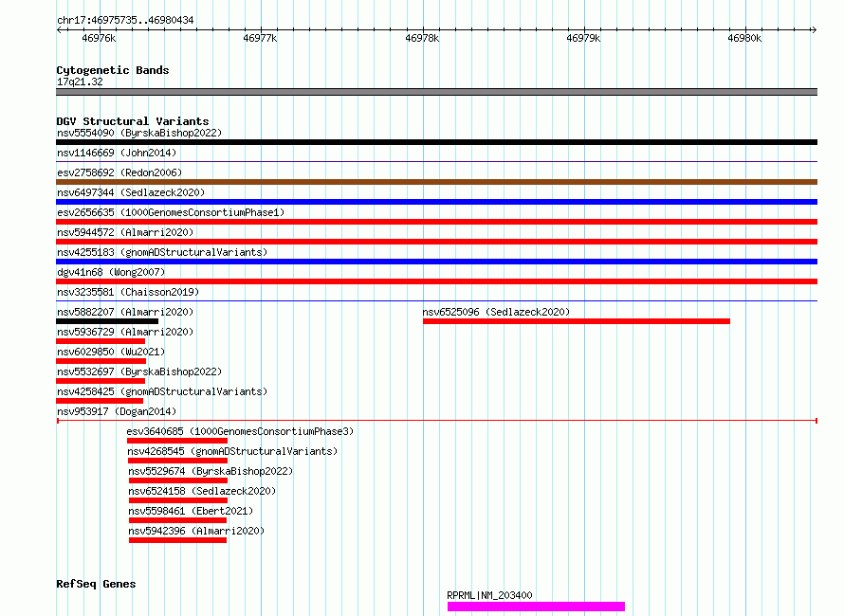Screen dimensions: 844x616
Task: Click the DGV Structural Variants track title
Action: [133, 121]
